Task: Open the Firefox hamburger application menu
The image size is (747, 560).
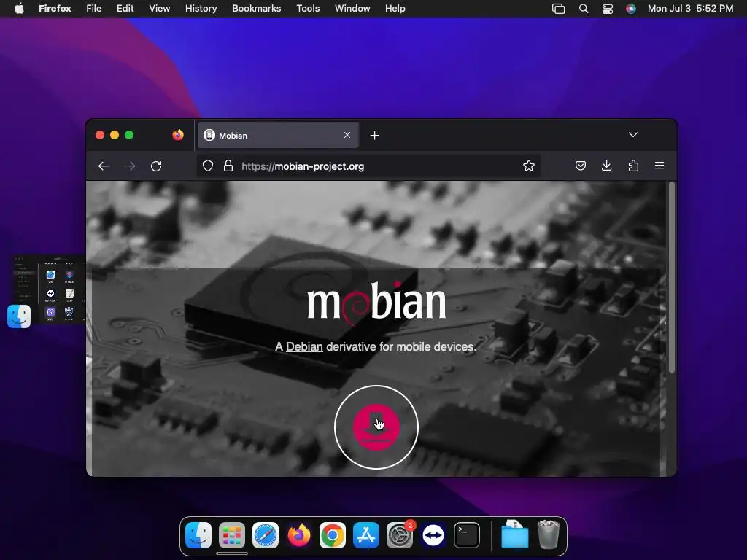Action: 659,166
